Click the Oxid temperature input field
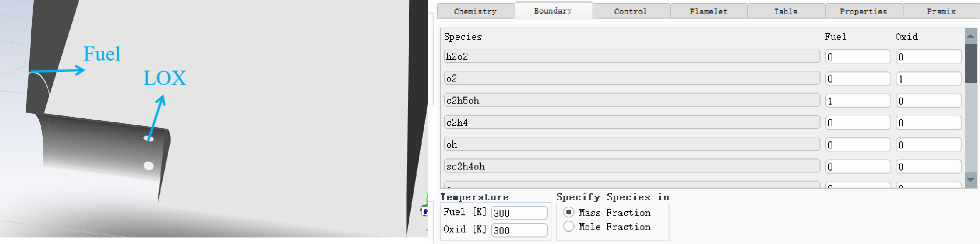 coord(519,230)
